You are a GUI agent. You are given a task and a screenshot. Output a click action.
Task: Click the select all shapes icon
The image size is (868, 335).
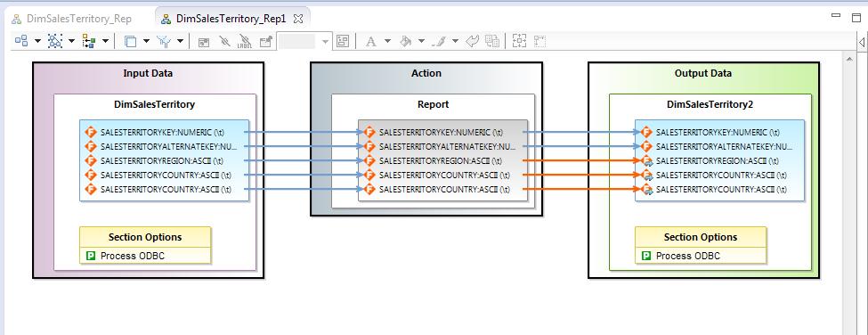click(x=55, y=41)
